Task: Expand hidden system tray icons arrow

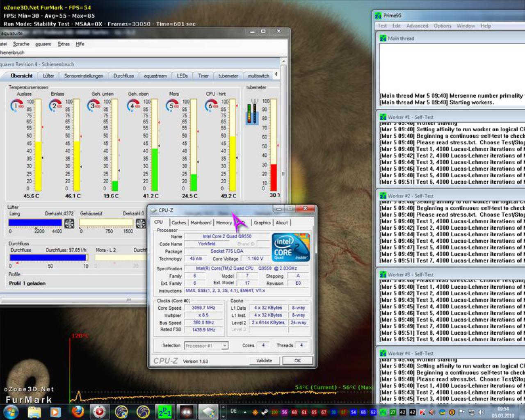Action: [245, 412]
